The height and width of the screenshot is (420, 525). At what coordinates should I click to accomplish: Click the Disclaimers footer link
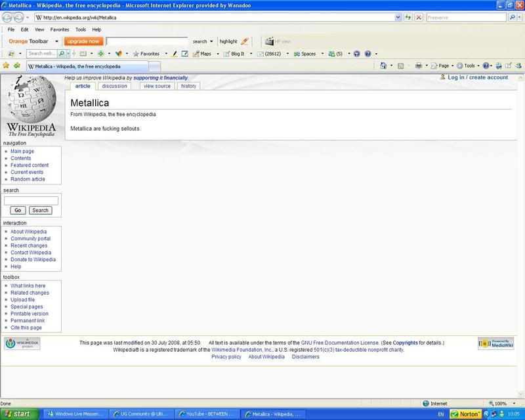[x=305, y=357]
